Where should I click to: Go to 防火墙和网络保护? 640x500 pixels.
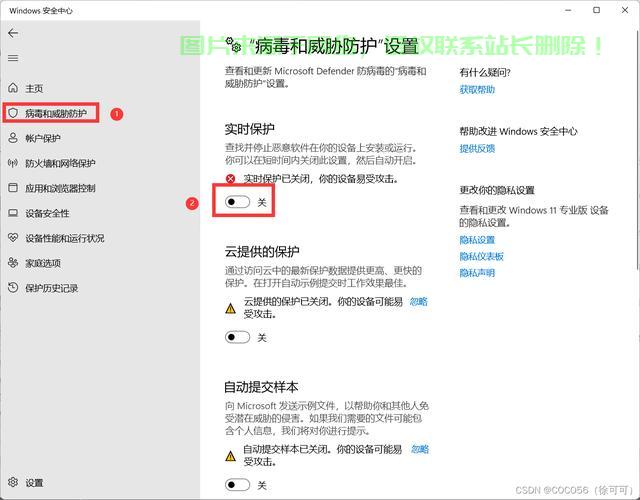click(x=60, y=163)
